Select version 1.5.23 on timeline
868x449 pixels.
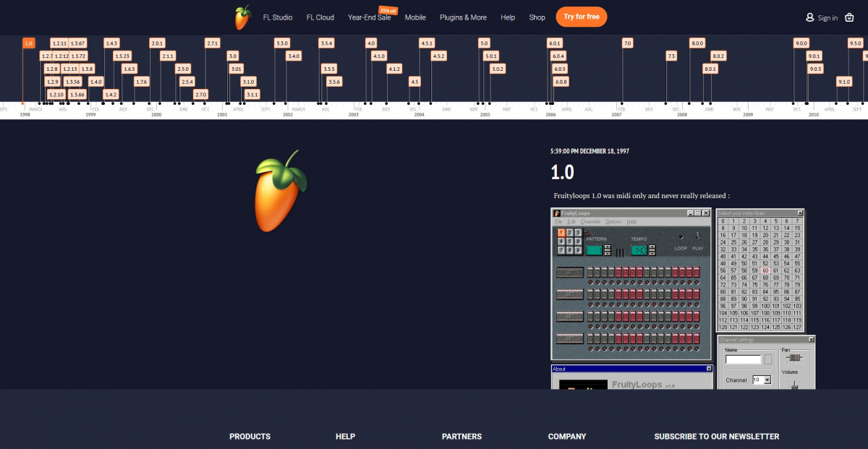(x=122, y=56)
